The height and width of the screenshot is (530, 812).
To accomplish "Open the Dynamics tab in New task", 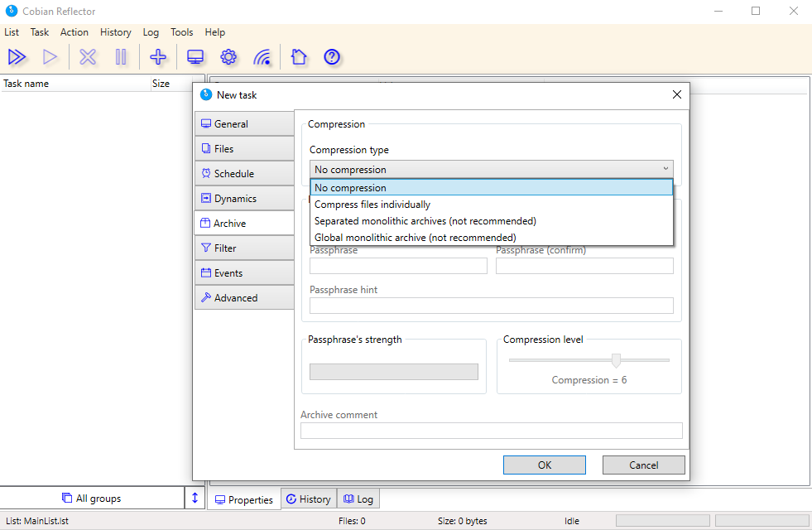I will [x=244, y=199].
